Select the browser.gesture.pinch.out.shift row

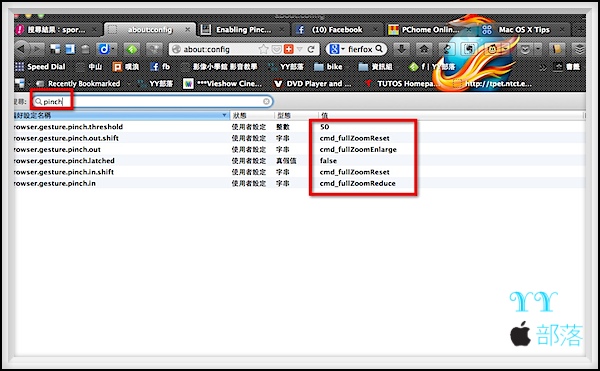pyautogui.click(x=299, y=138)
